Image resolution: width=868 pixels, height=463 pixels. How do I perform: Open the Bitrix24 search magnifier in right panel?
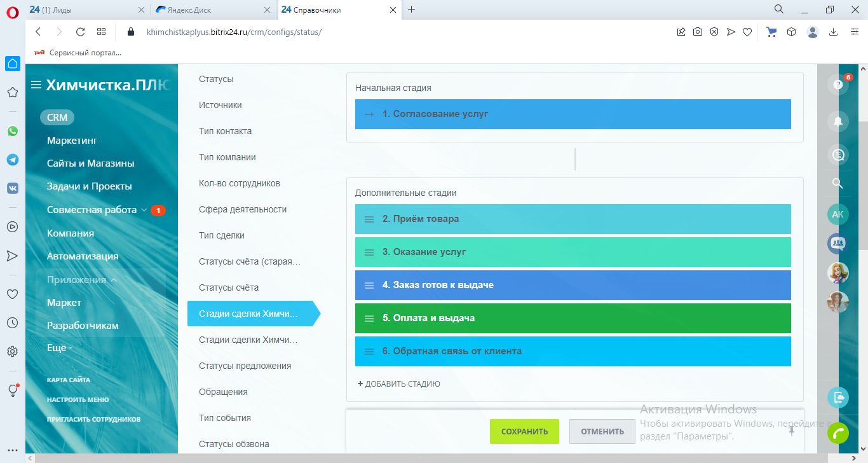point(837,184)
